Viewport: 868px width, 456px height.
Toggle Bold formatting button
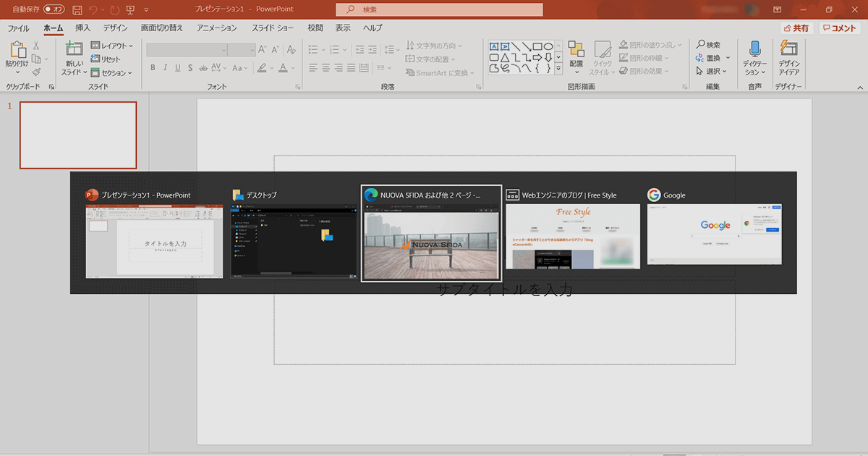(153, 67)
